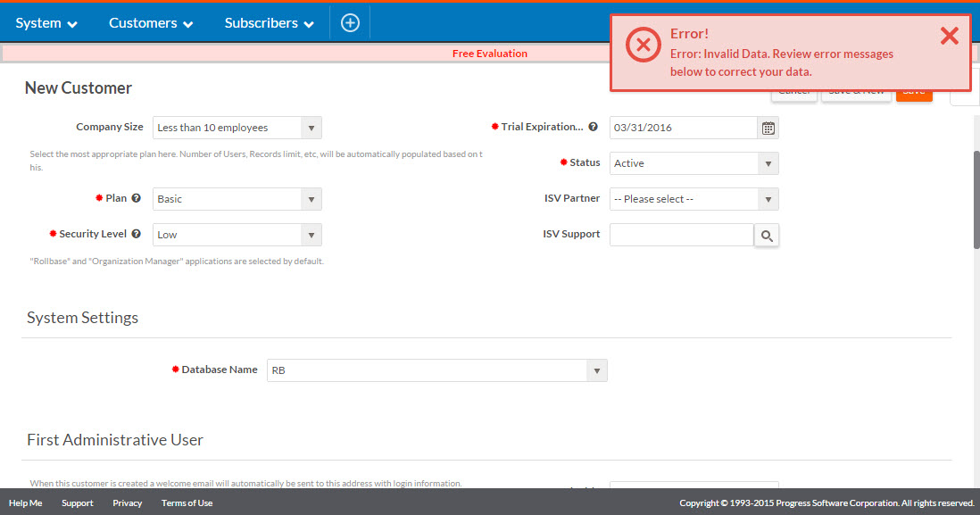Show help for Security Level field
Screen dimensions: 980x515
point(137,234)
